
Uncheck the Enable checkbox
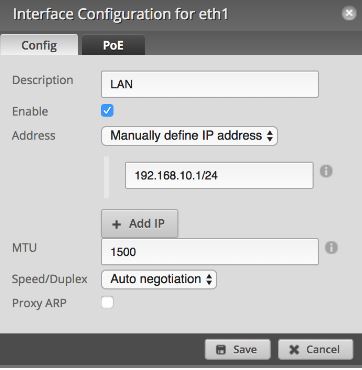pyautogui.click(x=107, y=111)
